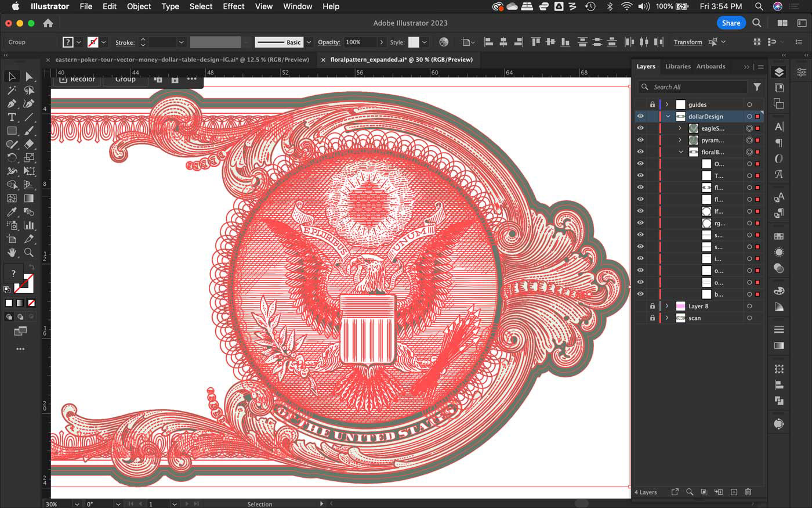
Task: Unlock the Layer 8 layer
Action: [x=652, y=306]
